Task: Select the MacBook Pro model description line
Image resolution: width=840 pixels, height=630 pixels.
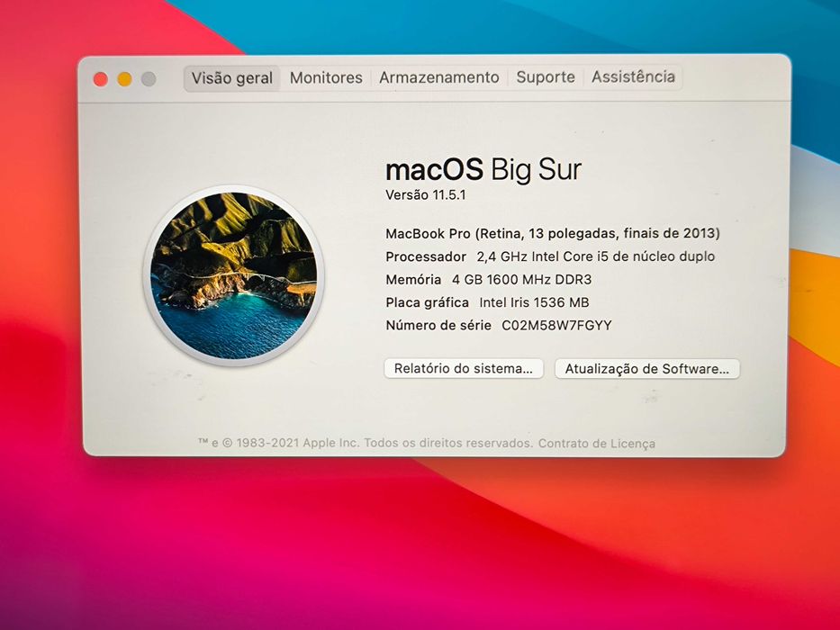Action: click(x=553, y=234)
